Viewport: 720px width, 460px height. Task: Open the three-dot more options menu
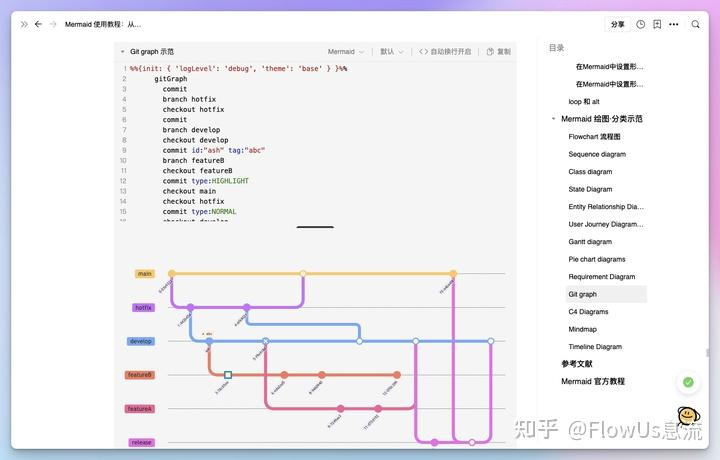[676, 24]
